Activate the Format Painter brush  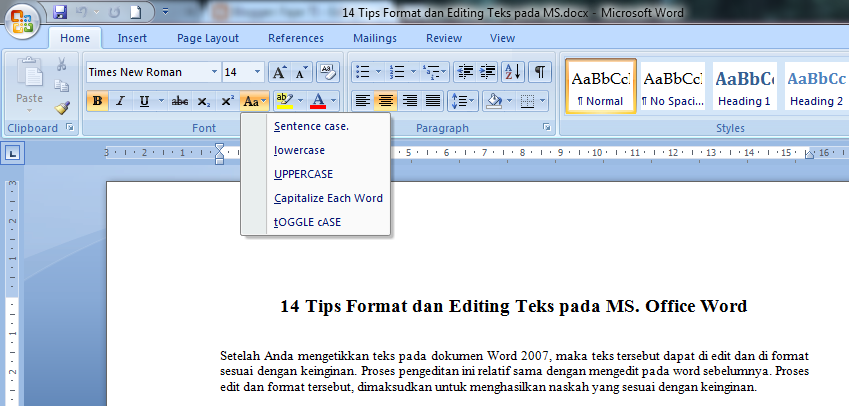click(61, 108)
